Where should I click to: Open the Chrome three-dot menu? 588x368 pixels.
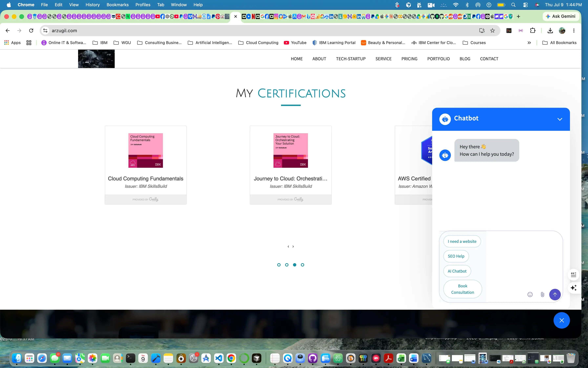point(574,30)
